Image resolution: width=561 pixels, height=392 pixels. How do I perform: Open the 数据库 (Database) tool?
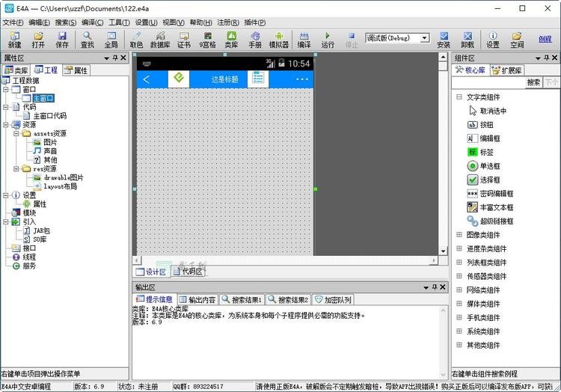click(160, 40)
